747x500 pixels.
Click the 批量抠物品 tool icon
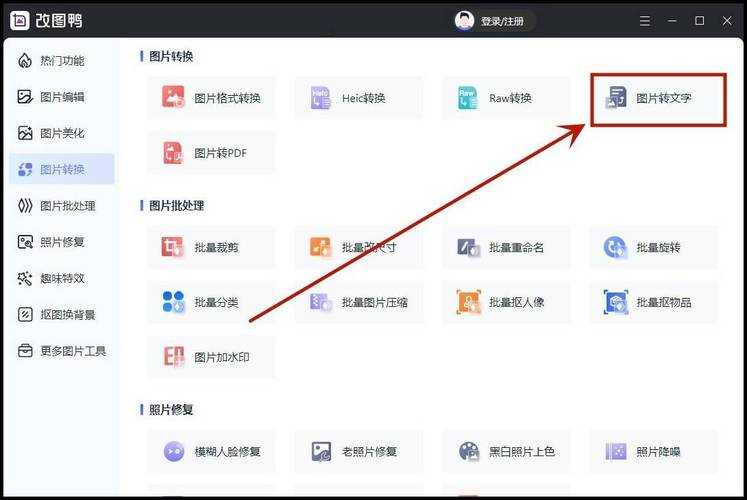tap(616, 302)
